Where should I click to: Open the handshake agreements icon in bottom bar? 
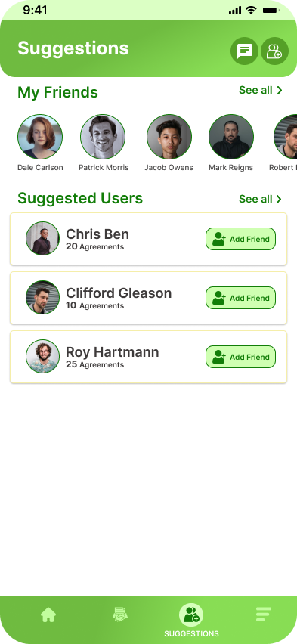tap(120, 615)
